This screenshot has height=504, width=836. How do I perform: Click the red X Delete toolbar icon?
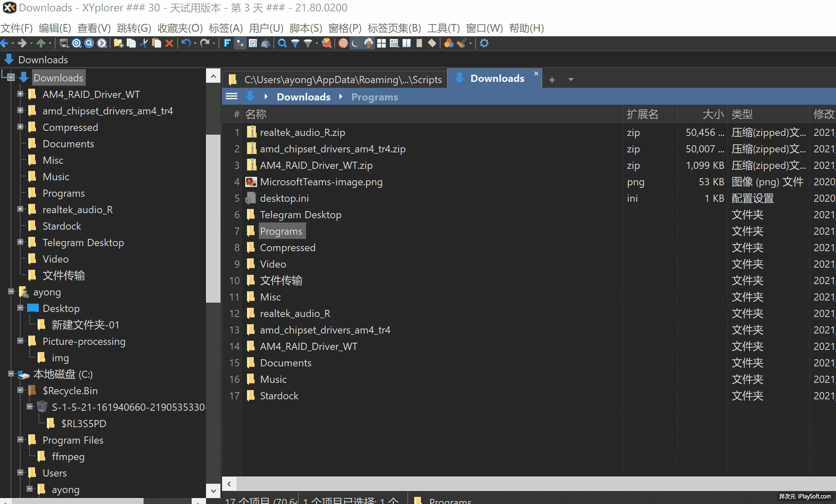[169, 43]
